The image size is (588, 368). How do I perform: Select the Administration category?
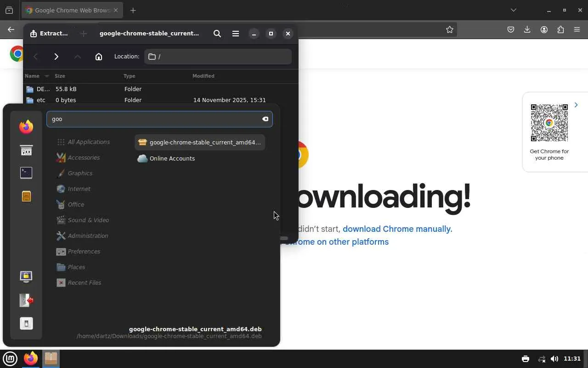82,236
